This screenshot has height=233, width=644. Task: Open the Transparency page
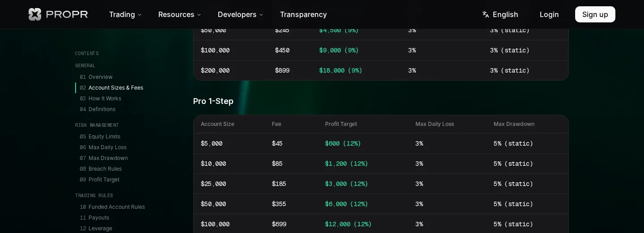[303, 14]
